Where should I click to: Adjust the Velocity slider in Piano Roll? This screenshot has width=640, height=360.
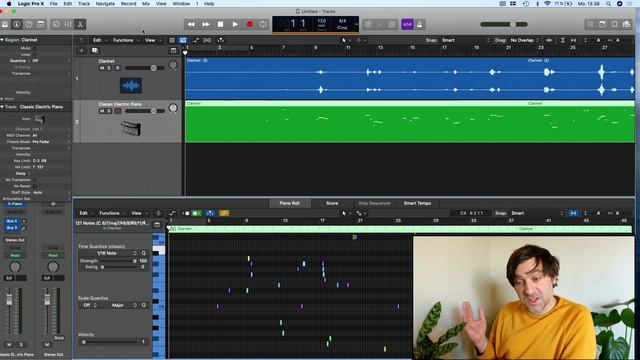110,342
